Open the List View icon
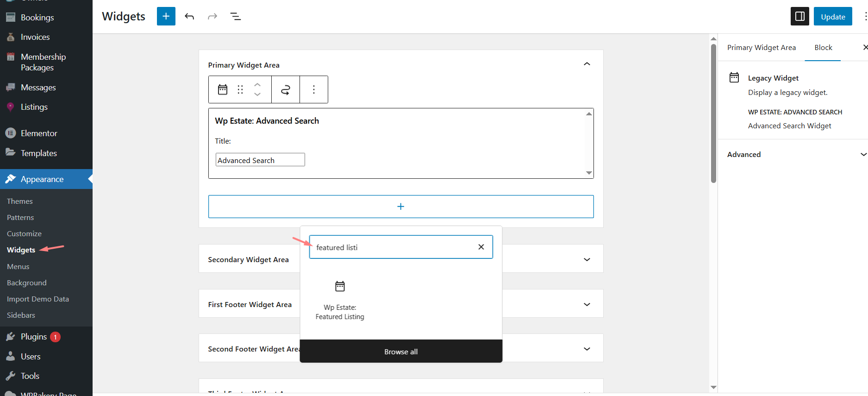868x396 pixels. tap(236, 17)
